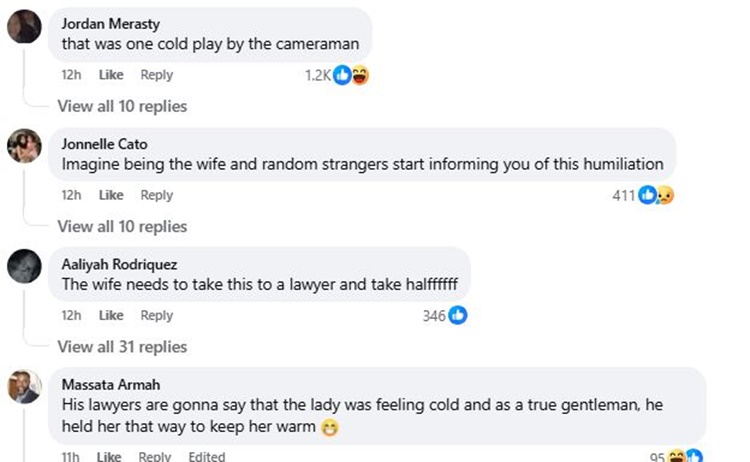Like Jordan Merasty's comment

point(111,75)
